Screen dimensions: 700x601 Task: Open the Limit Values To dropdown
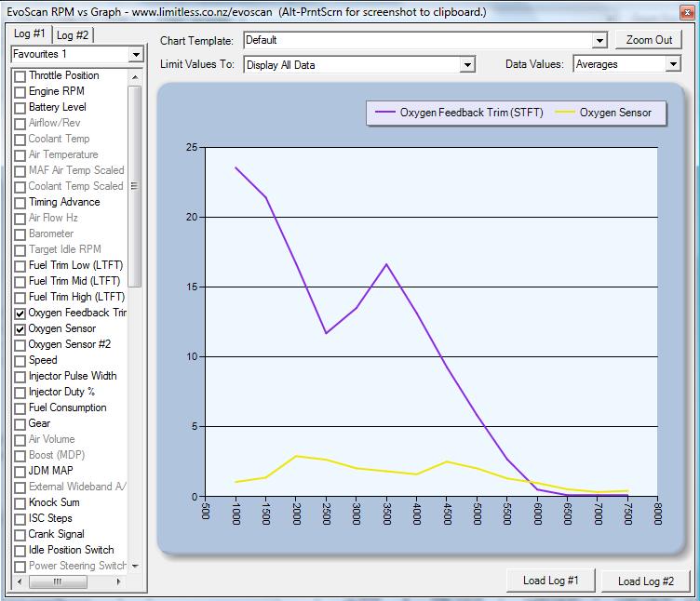tap(467, 65)
